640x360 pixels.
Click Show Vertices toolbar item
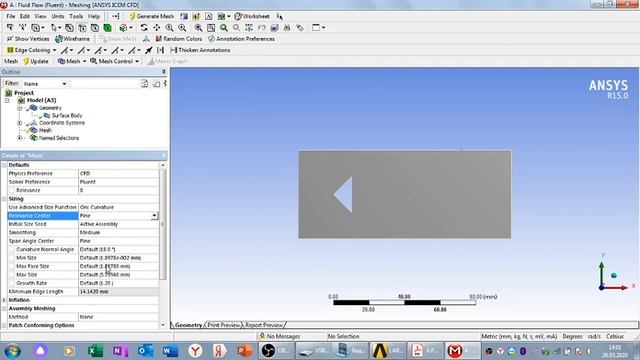click(28, 39)
